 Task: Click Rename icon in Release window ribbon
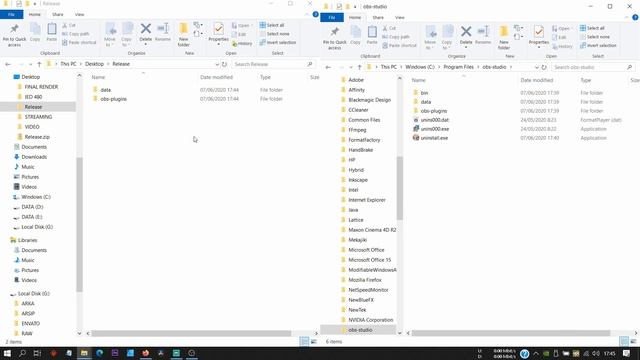coord(163,33)
